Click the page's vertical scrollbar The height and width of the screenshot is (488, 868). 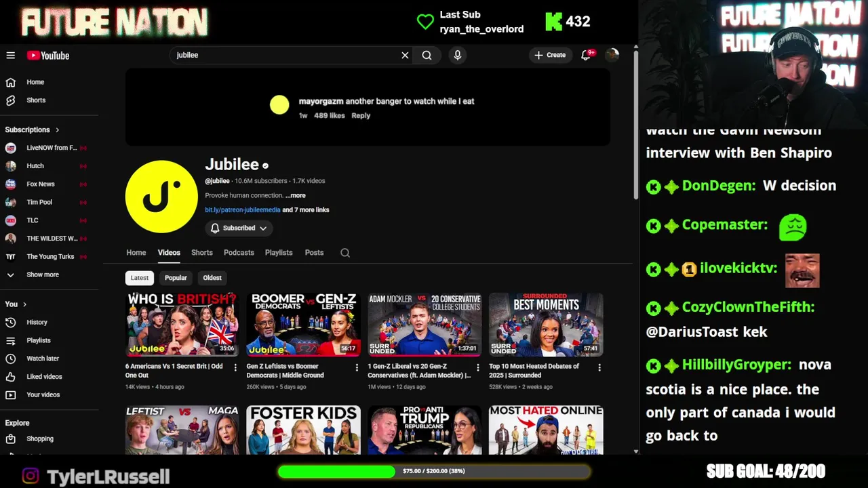coord(635,125)
